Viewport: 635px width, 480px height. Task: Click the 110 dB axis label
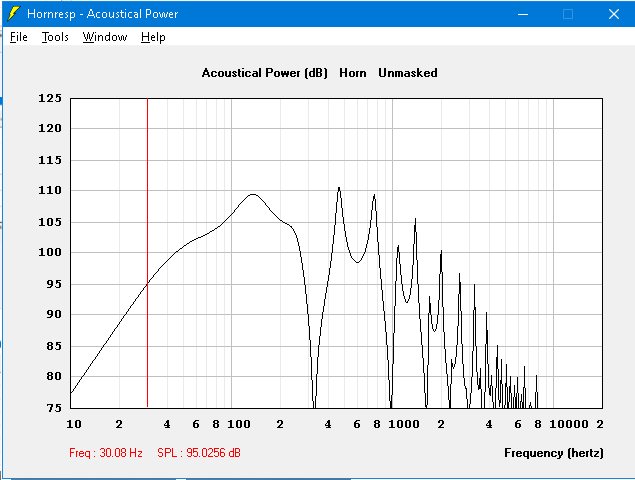pos(50,190)
